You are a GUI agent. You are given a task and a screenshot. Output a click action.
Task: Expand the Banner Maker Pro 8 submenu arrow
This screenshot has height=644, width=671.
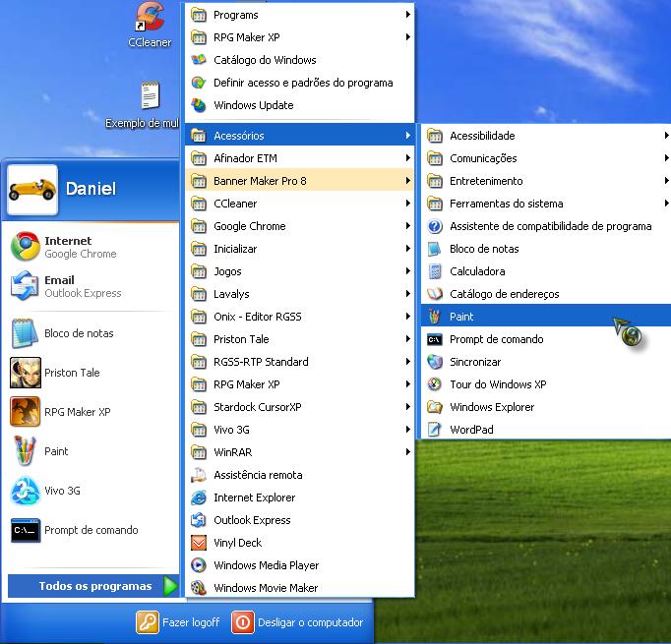point(408,181)
